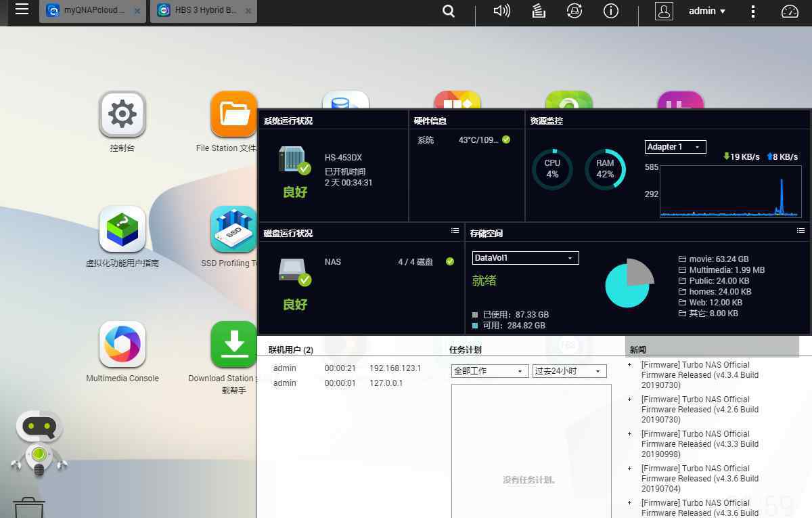Open the 存储空间 panel list icon
Screen dimensions: 812x518
point(800,231)
